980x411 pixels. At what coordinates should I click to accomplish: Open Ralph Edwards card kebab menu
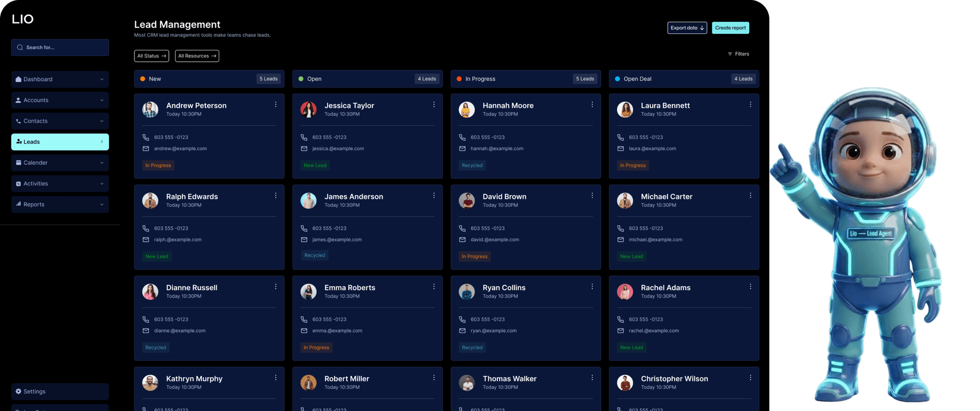(276, 195)
